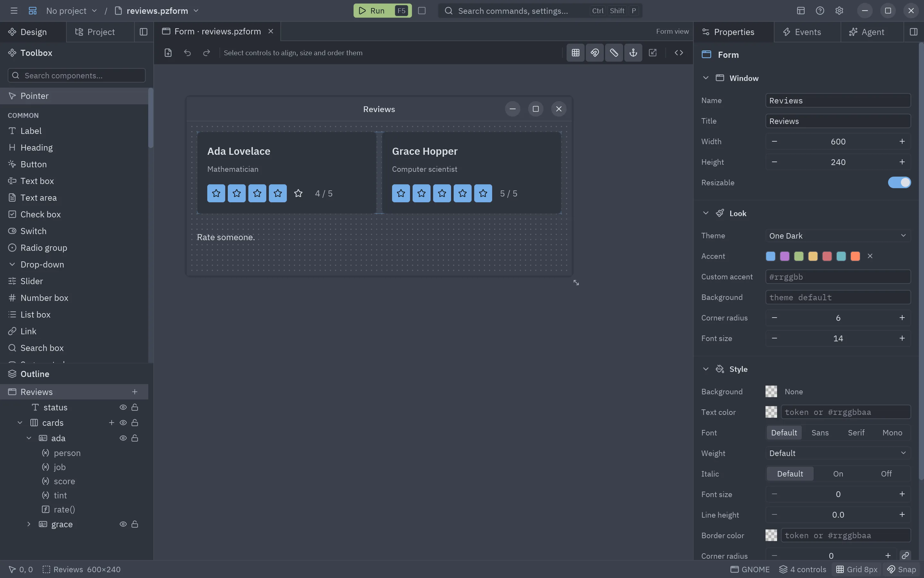This screenshot has height=578, width=924.
Task: Increase the Width value with plus
Action: pos(902,141)
